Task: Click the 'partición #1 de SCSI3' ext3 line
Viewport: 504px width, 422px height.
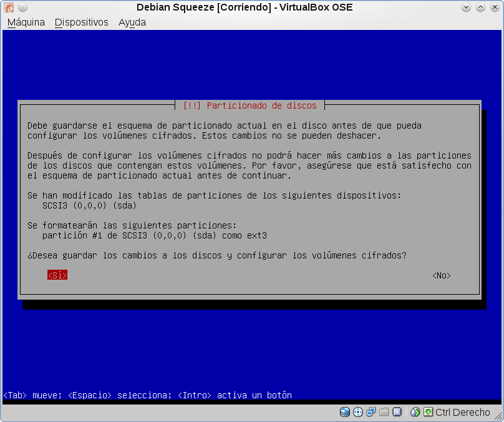Action: coord(155,235)
